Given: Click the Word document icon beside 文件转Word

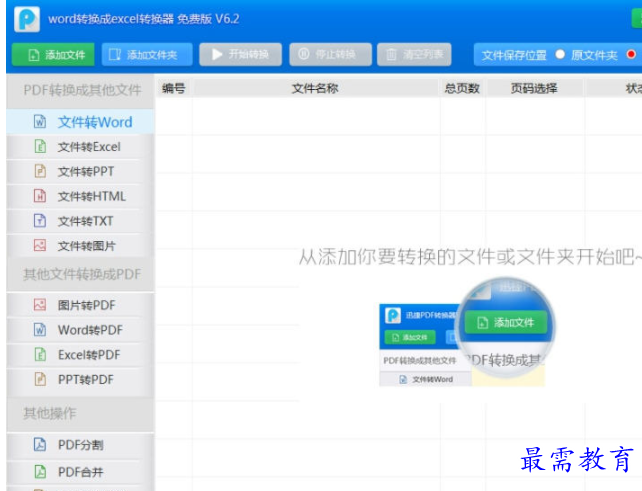Looking at the screenshot, I should point(40,121).
